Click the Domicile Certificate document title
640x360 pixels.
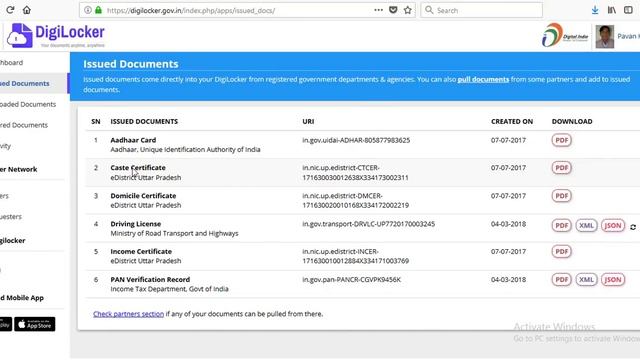click(x=143, y=196)
